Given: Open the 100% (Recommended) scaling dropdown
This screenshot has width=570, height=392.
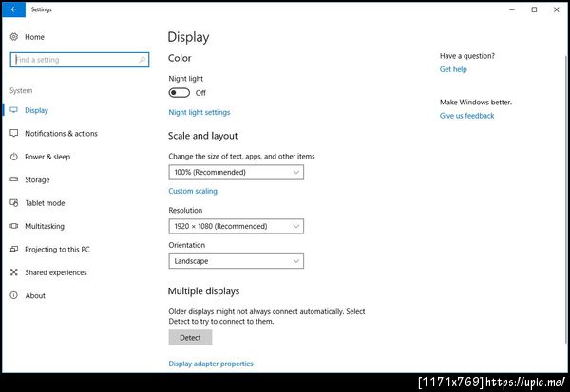Looking at the screenshot, I should [x=236, y=172].
